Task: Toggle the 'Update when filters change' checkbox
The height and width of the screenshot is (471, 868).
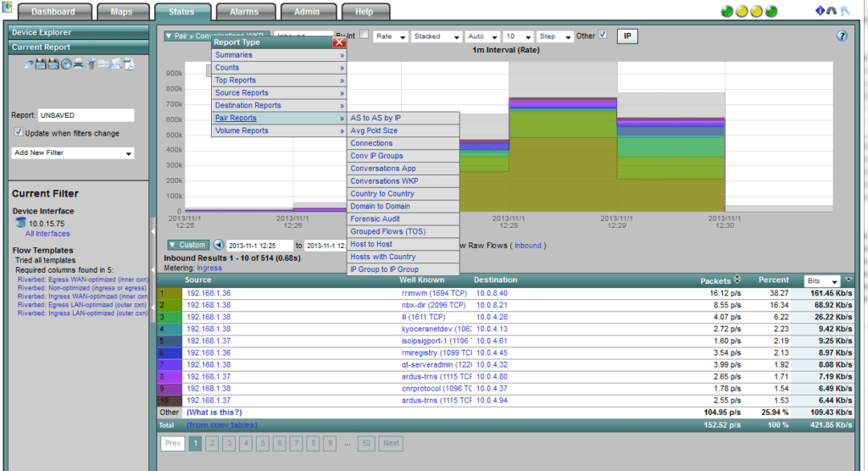Action: [x=19, y=133]
